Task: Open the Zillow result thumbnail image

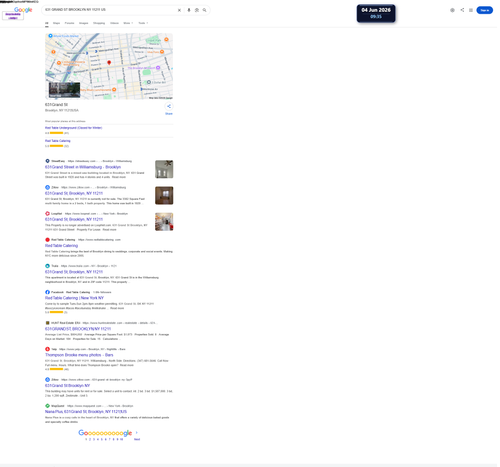Action: pyautogui.click(x=164, y=195)
